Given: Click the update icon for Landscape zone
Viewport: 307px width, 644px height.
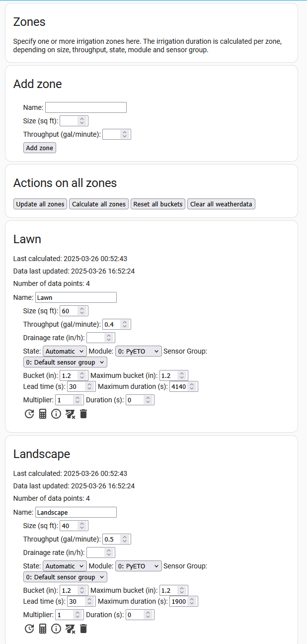Looking at the screenshot, I should click(29, 629).
